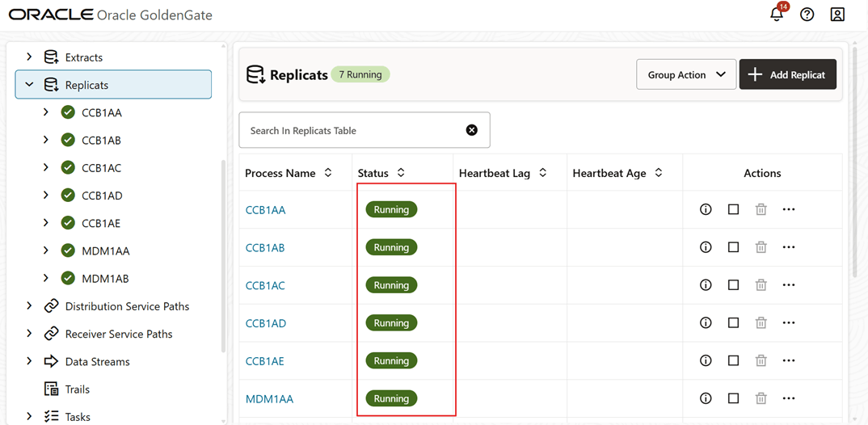Click the trash icon in CCB1AA row
The width and height of the screenshot is (868, 425).
(761, 209)
